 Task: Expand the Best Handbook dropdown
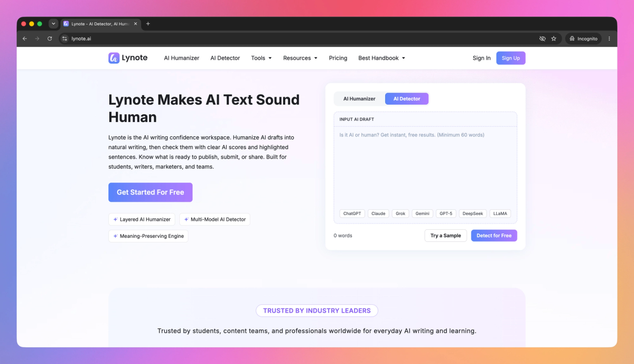click(381, 58)
